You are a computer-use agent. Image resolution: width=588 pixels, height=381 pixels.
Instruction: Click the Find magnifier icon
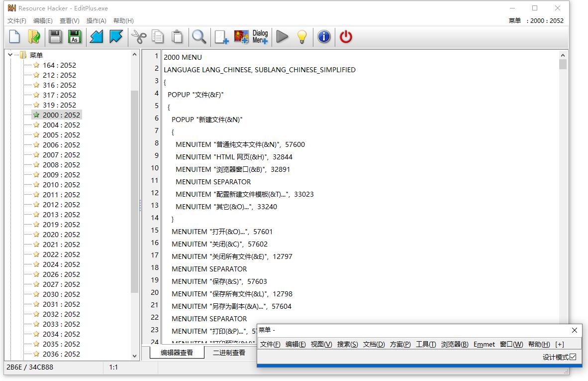[x=199, y=37]
